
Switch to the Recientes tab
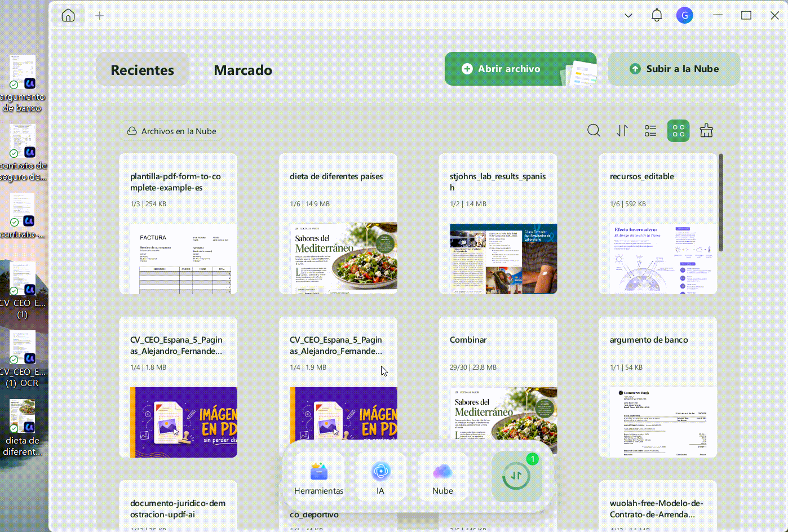[x=143, y=69]
